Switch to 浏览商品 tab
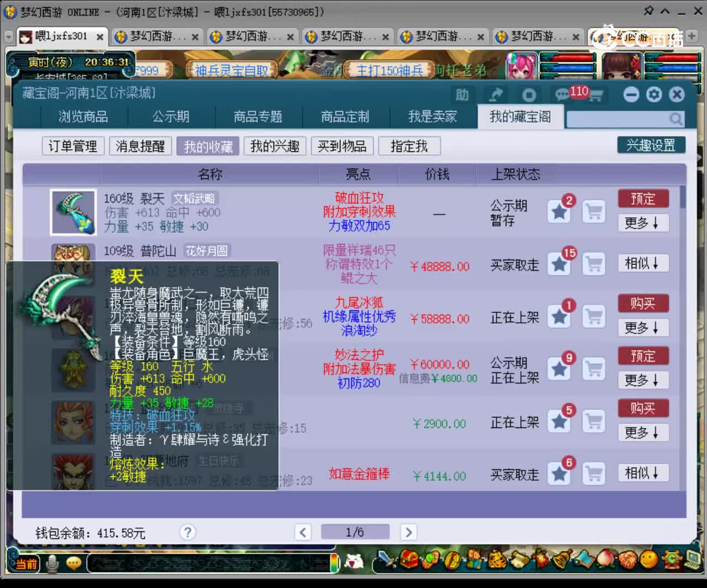The width and height of the screenshot is (707, 588). tap(83, 117)
